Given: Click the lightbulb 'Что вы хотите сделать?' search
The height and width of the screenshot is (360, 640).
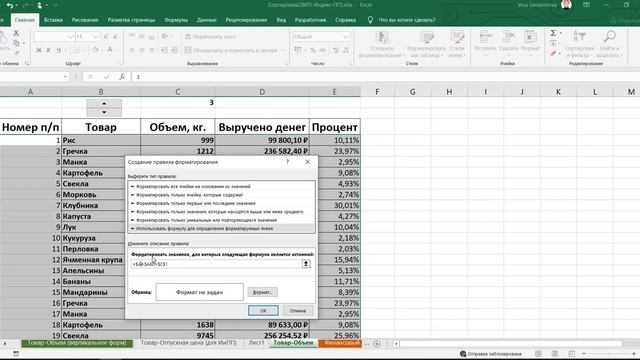Looking at the screenshot, I should point(370,20).
